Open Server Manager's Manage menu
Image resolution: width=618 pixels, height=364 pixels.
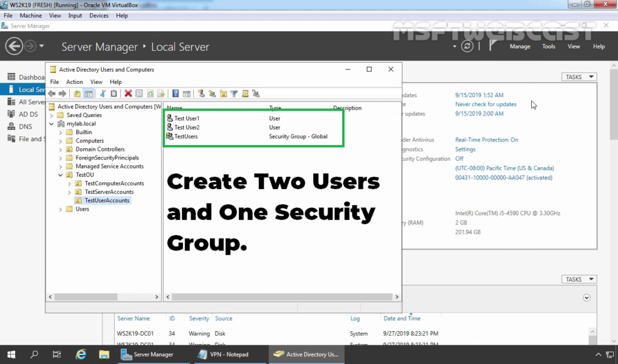coord(520,46)
